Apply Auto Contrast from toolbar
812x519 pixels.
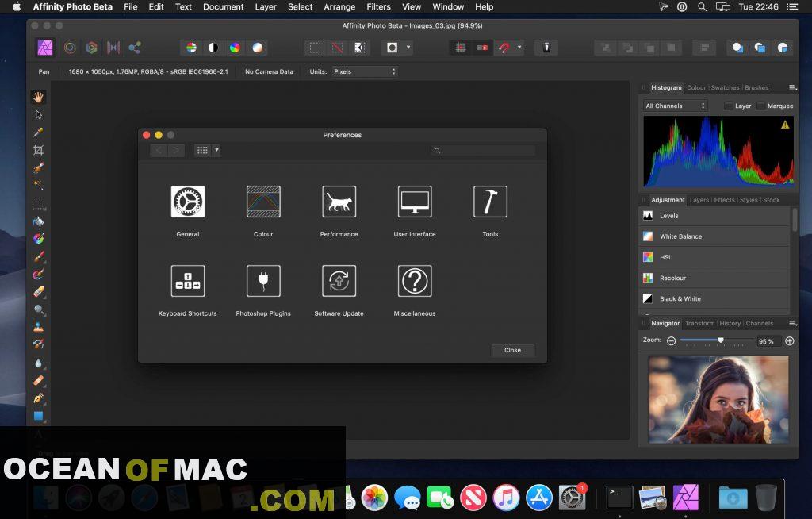[213, 48]
